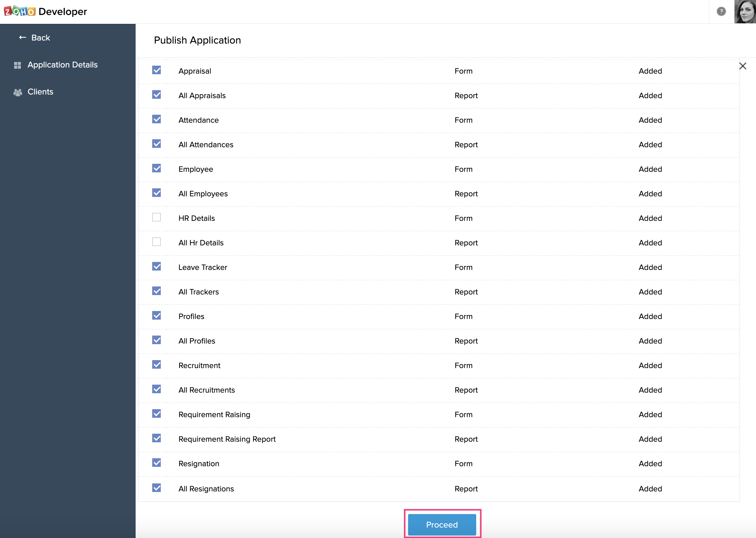Open the Clients menu item
756x538 pixels.
(40, 92)
